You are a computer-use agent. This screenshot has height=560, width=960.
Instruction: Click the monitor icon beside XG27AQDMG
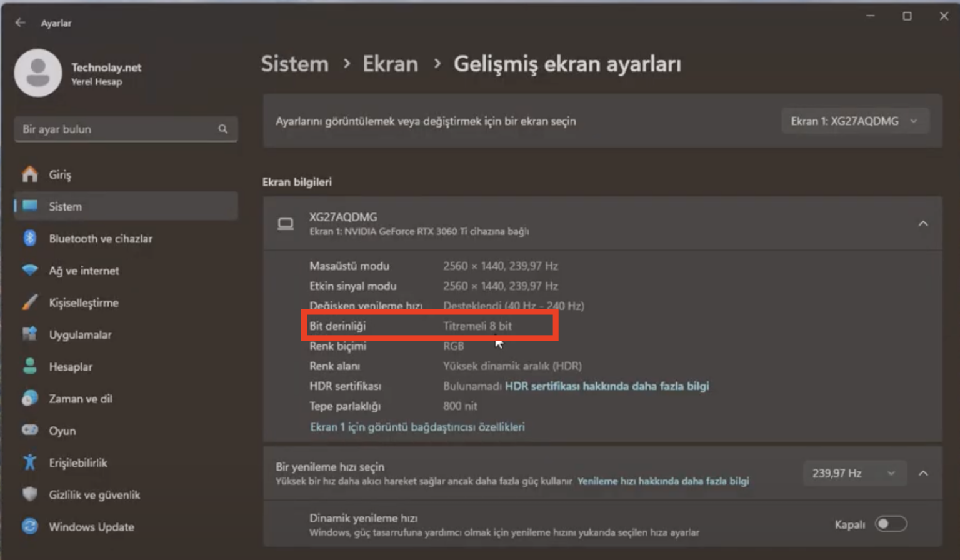tap(286, 224)
